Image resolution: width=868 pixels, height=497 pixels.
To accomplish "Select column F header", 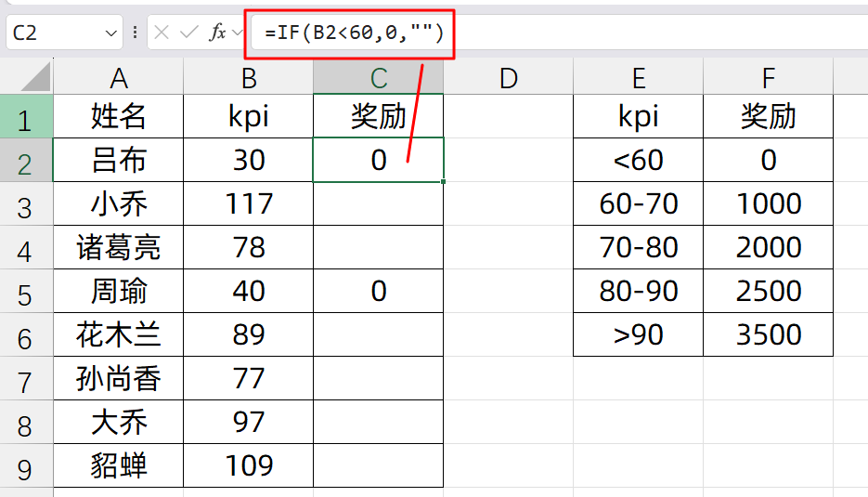I will pos(769,77).
